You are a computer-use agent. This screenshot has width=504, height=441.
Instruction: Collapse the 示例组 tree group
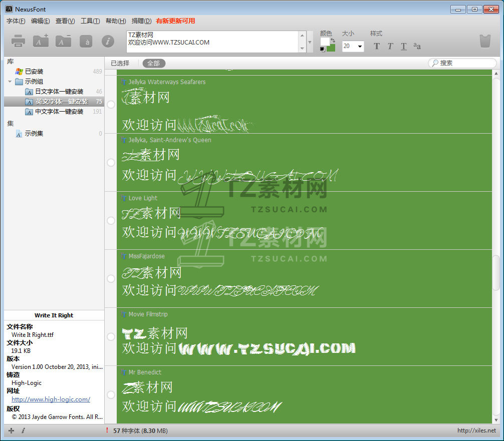10,82
